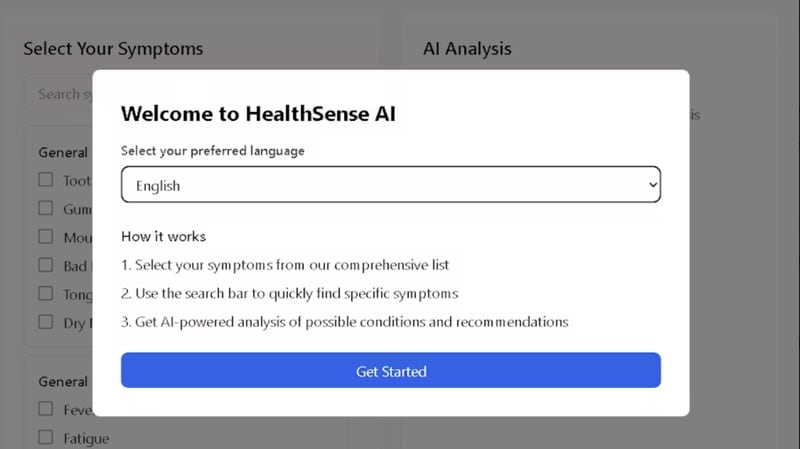The height and width of the screenshot is (449, 800).
Task: Click the language dropdown chevron arrow
Action: 653,185
